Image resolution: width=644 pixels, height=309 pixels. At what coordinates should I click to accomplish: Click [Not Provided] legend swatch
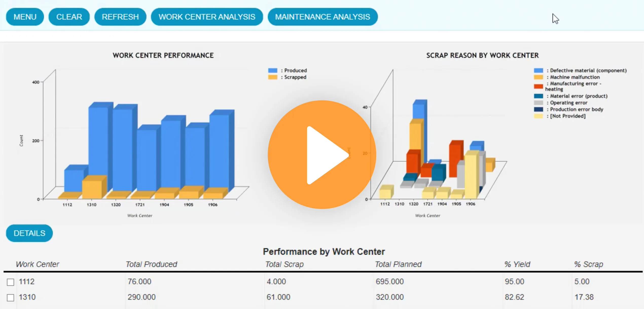538,116
